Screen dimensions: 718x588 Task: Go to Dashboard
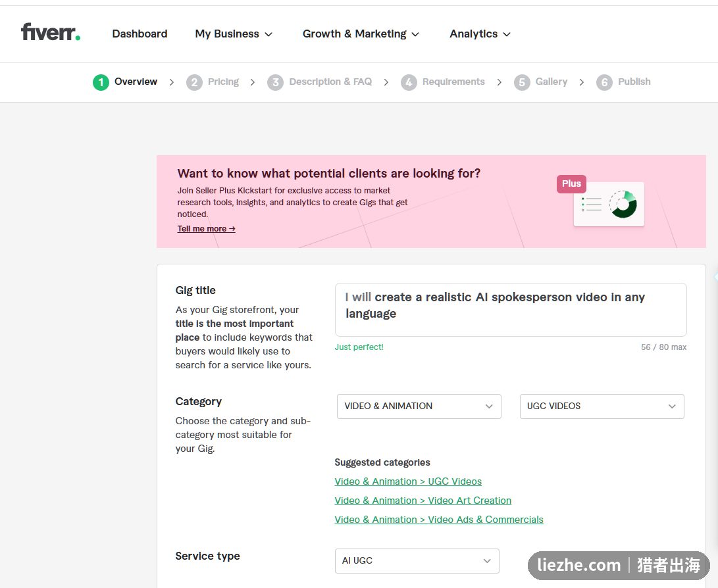pos(140,34)
